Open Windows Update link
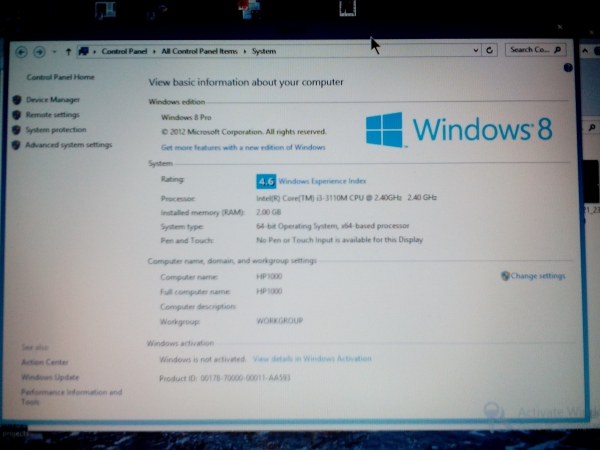600x450 pixels. coord(50,377)
